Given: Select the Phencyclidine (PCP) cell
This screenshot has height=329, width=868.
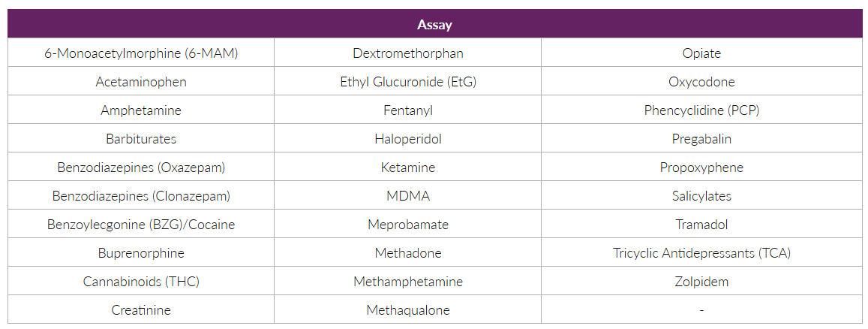Looking at the screenshot, I should click(701, 110).
